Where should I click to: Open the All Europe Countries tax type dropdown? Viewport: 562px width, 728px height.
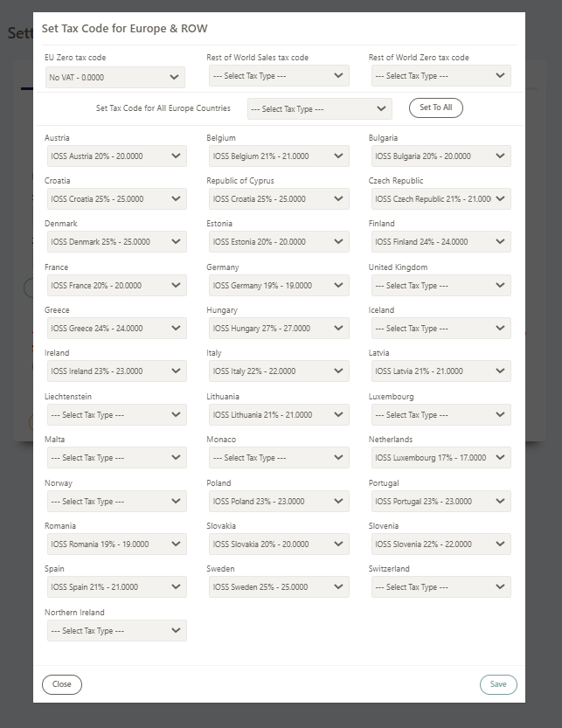[x=320, y=108]
